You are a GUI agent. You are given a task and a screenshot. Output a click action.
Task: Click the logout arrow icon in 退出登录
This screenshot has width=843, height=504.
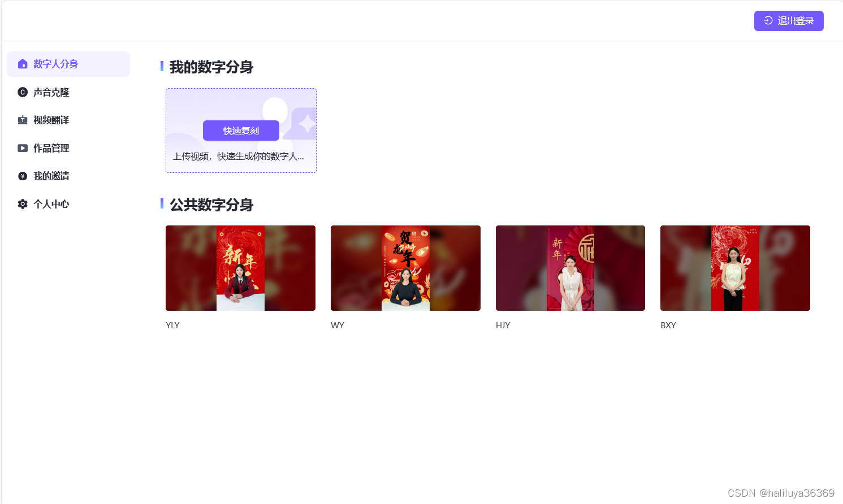(768, 20)
